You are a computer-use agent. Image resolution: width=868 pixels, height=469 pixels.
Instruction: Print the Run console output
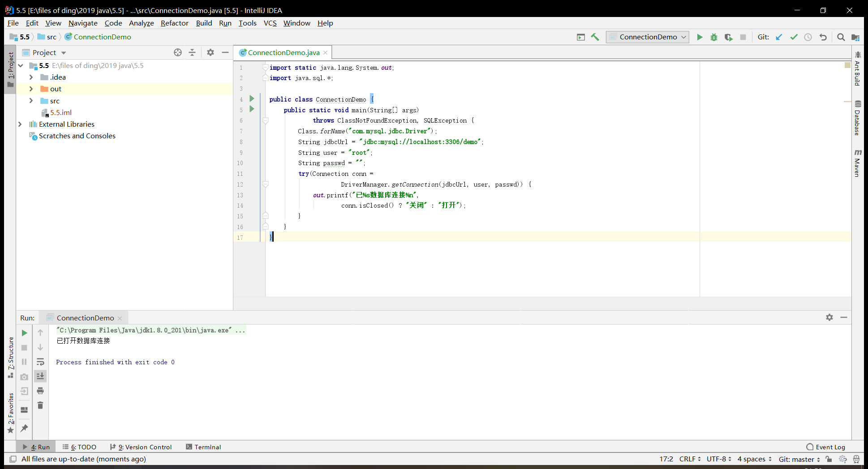[x=40, y=391]
